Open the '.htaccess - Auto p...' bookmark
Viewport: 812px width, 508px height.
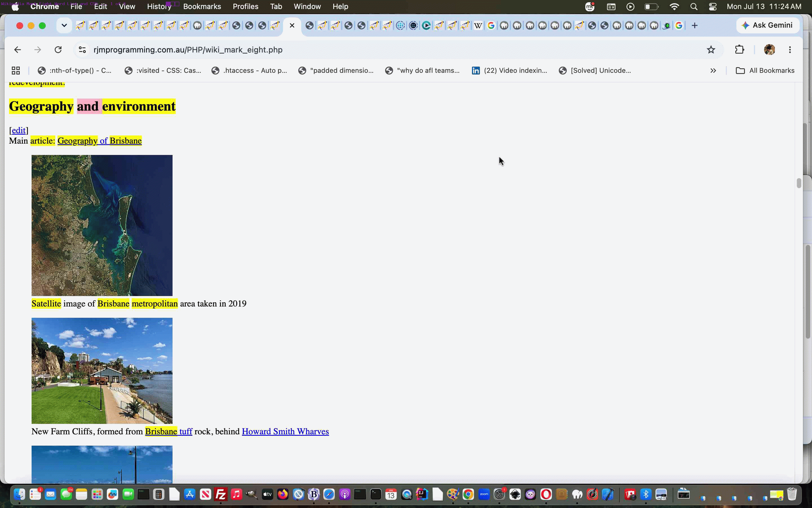[249, 71]
